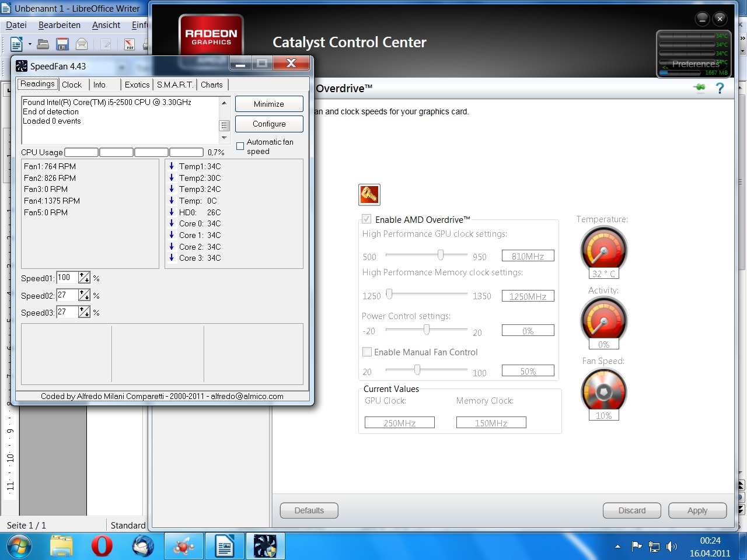
Task: Switch to the S.M.A.R.T. tab in SpeedFan
Action: tap(175, 85)
